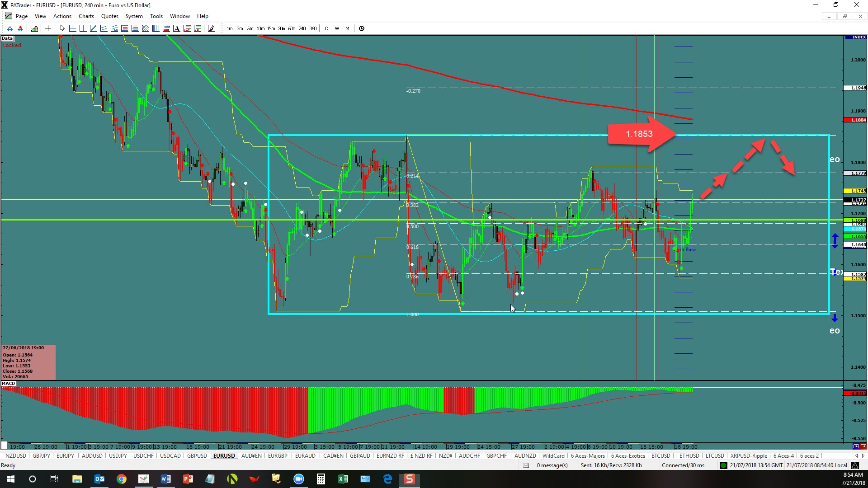Viewport: 868px width, 488px height.
Task: Open Excel from the taskbar
Action: (x=343, y=479)
